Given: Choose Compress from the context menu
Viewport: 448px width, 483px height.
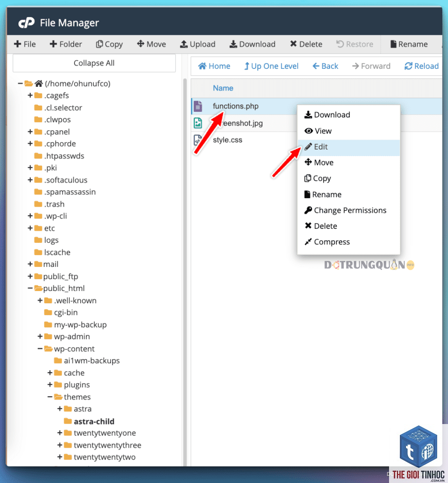Looking at the screenshot, I should (x=348, y=242).
